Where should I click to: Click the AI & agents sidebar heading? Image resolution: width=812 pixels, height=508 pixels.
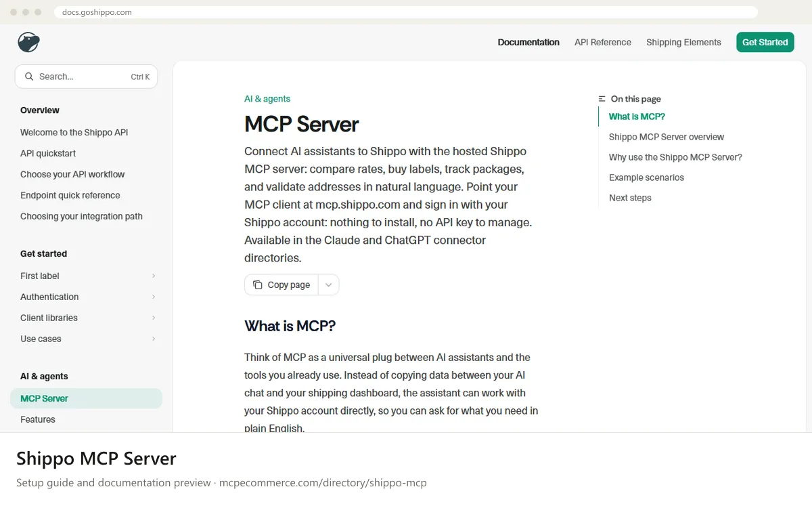click(44, 377)
